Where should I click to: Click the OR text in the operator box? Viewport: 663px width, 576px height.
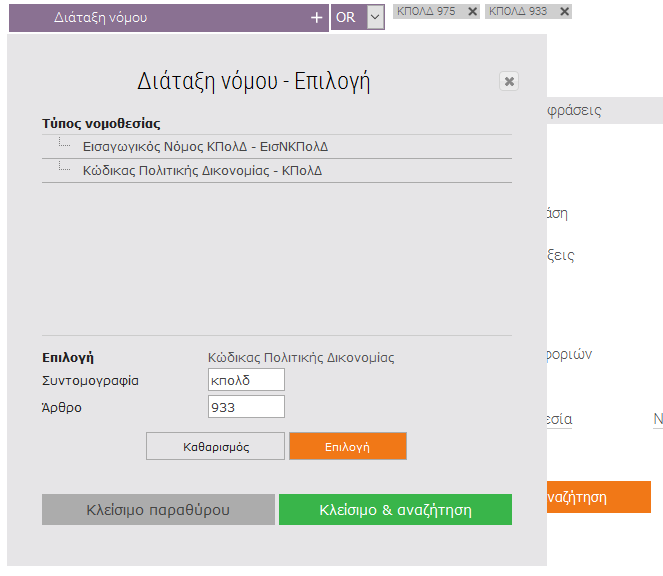(x=346, y=18)
